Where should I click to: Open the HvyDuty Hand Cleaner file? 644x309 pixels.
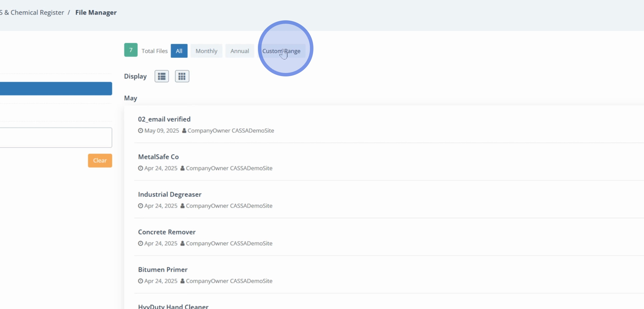click(x=173, y=306)
